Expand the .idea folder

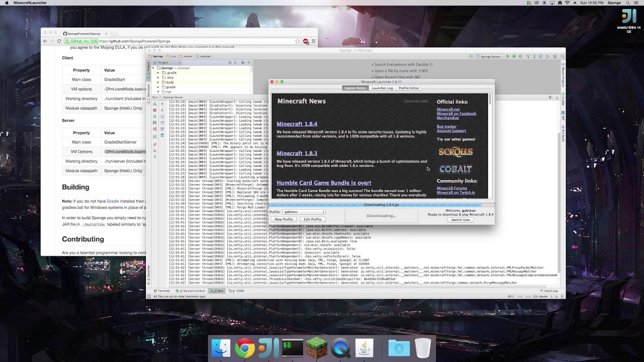[x=158, y=77]
